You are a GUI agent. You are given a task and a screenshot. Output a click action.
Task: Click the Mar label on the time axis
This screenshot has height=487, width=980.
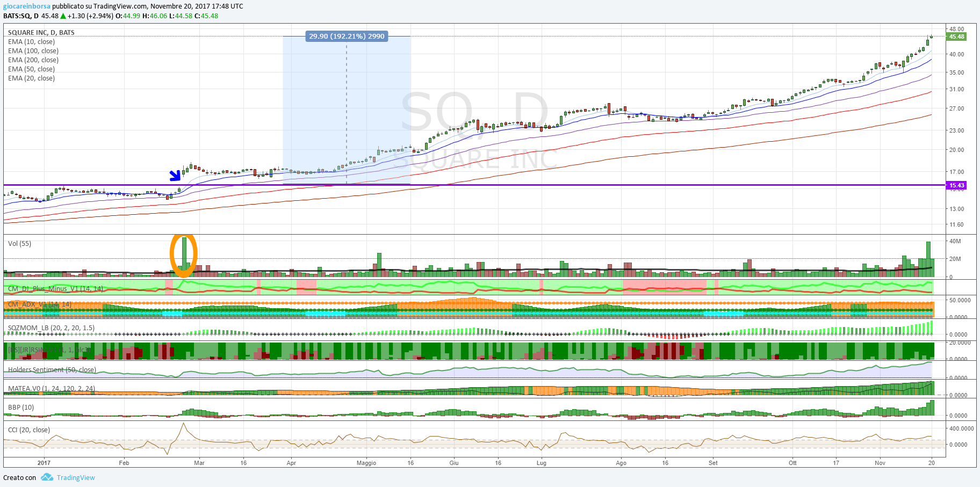pos(199,463)
